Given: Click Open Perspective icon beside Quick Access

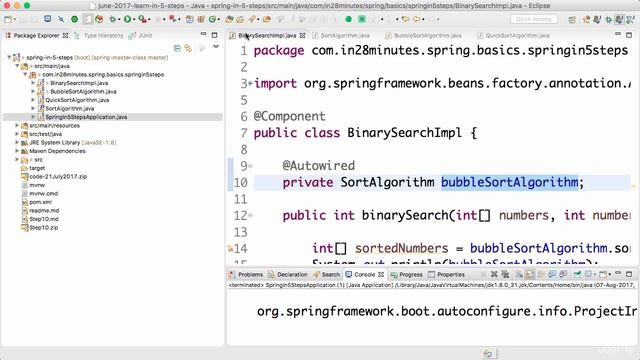Looking at the screenshot, I should (x=572, y=19).
